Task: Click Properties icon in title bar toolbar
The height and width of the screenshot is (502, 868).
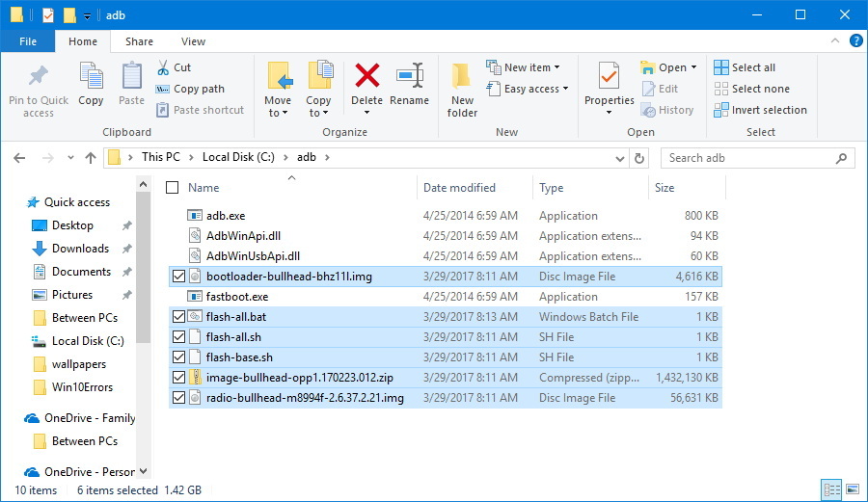Action: click(48, 14)
